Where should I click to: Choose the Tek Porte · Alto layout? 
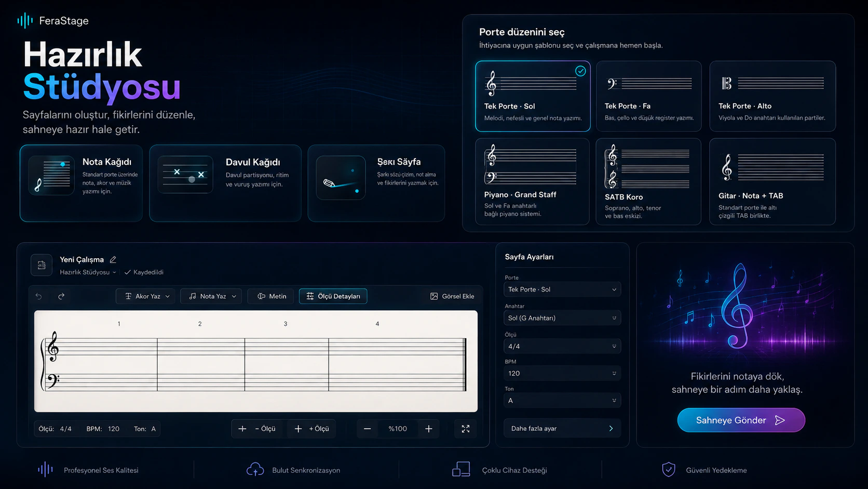tap(772, 96)
